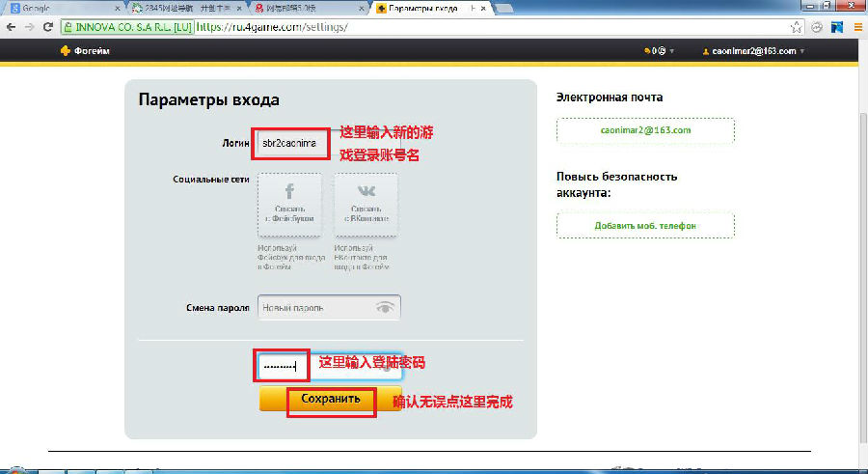Reload the page in browser

point(48,27)
